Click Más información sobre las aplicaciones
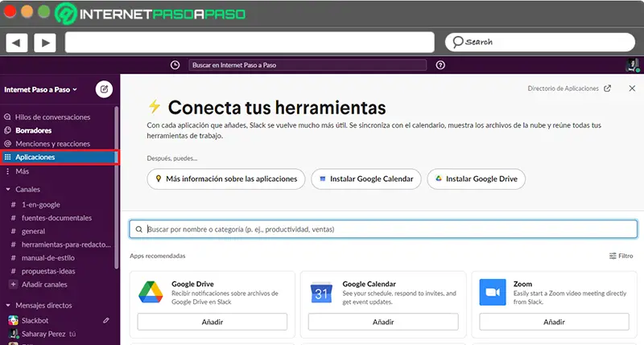This screenshot has width=644, height=345. (x=226, y=179)
